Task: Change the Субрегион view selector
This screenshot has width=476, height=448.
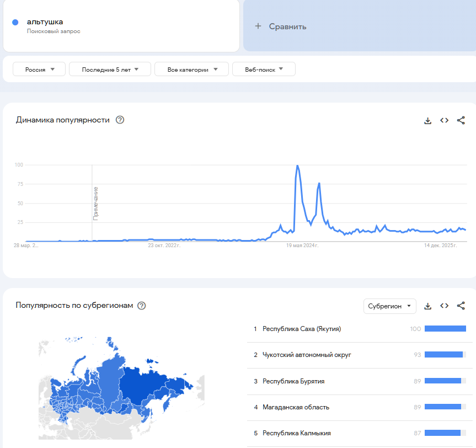Action: 389,306
